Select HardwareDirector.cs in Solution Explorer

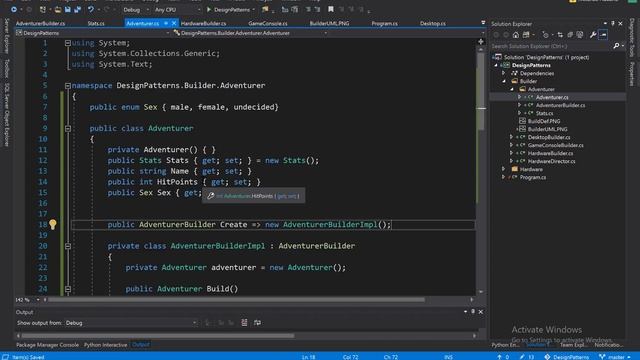pyautogui.click(x=551, y=161)
